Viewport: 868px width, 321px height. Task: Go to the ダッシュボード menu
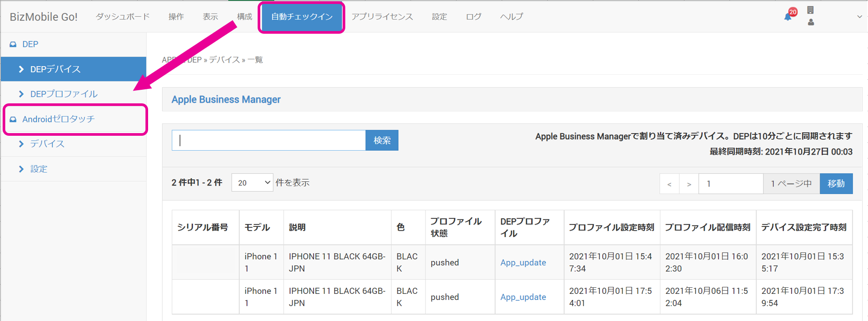(x=123, y=17)
